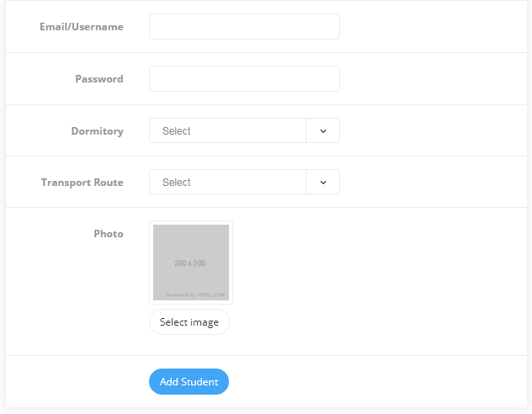Click the Transport Route chevron arrow
The image size is (532, 414).
click(323, 183)
